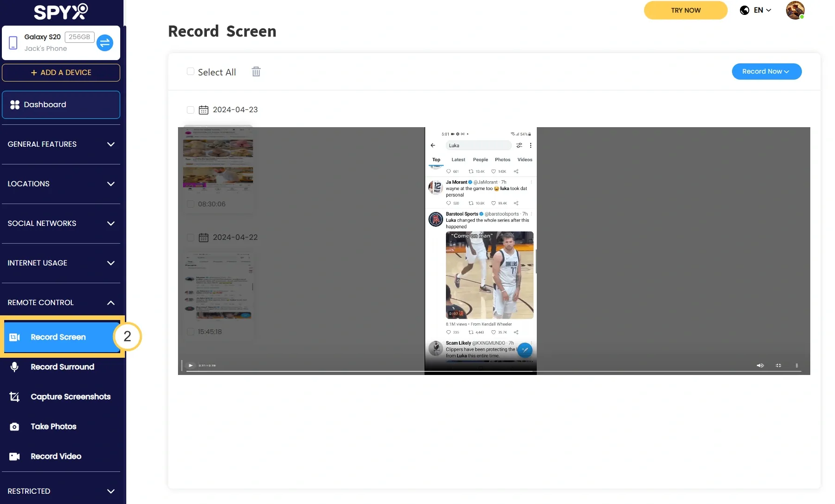The width and height of the screenshot is (835, 504).
Task: Click the Galaxy S20 device name
Action: click(42, 37)
